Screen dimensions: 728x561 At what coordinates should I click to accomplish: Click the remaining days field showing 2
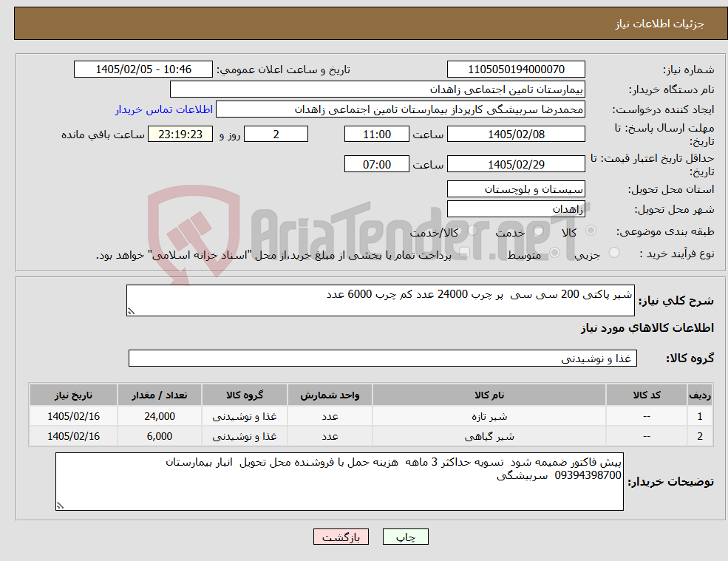276,135
